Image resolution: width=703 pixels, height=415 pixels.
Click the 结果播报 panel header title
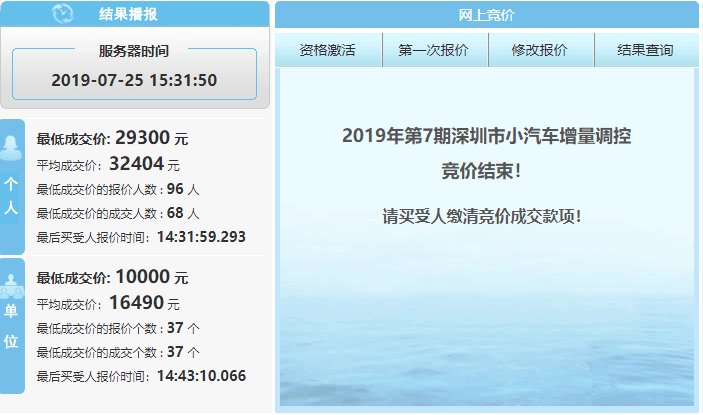pos(128,14)
